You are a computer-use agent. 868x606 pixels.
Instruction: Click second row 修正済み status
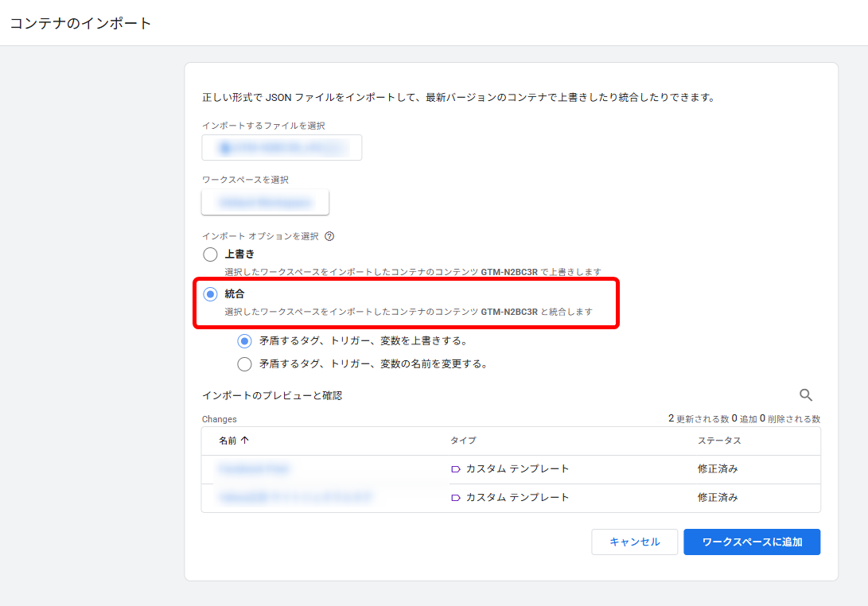718,498
